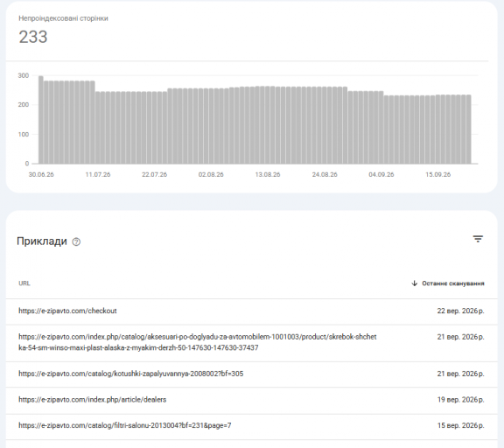Click the Приклади section heading
The width and height of the screenshot is (504, 448).
(x=42, y=241)
